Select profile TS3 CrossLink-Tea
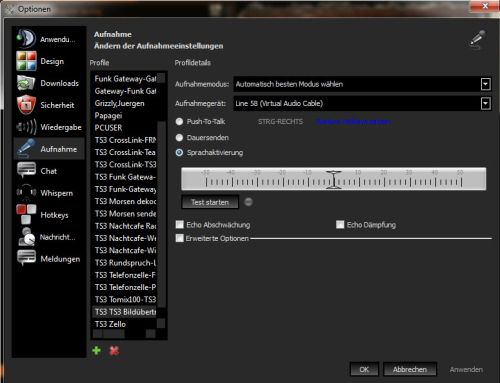This screenshot has width=500, height=383. (125, 152)
